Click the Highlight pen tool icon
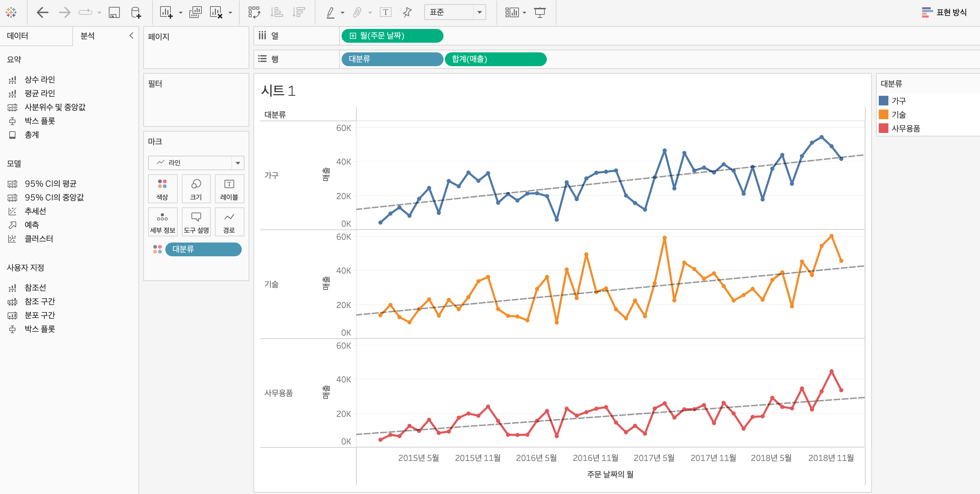 (x=330, y=12)
